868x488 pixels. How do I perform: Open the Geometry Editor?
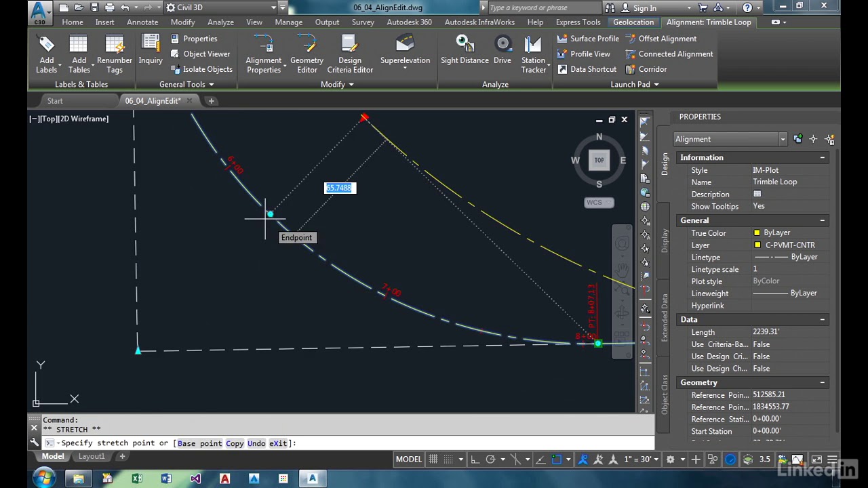pos(307,54)
